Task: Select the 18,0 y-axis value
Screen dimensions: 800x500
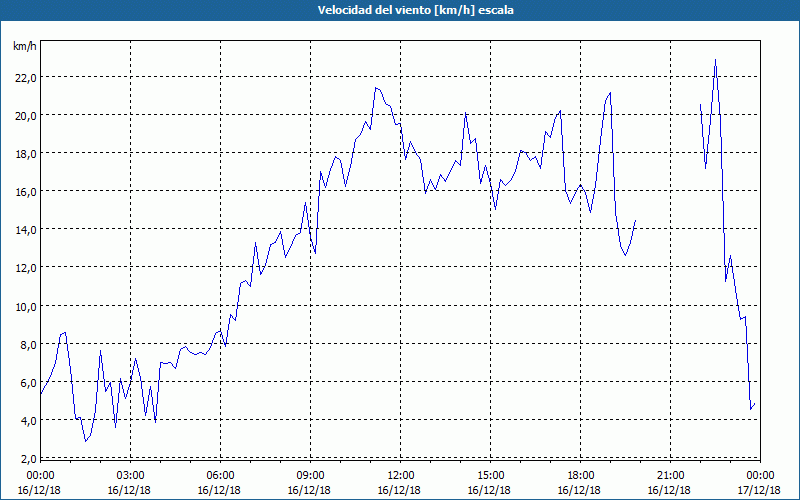Action: [x=26, y=154]
